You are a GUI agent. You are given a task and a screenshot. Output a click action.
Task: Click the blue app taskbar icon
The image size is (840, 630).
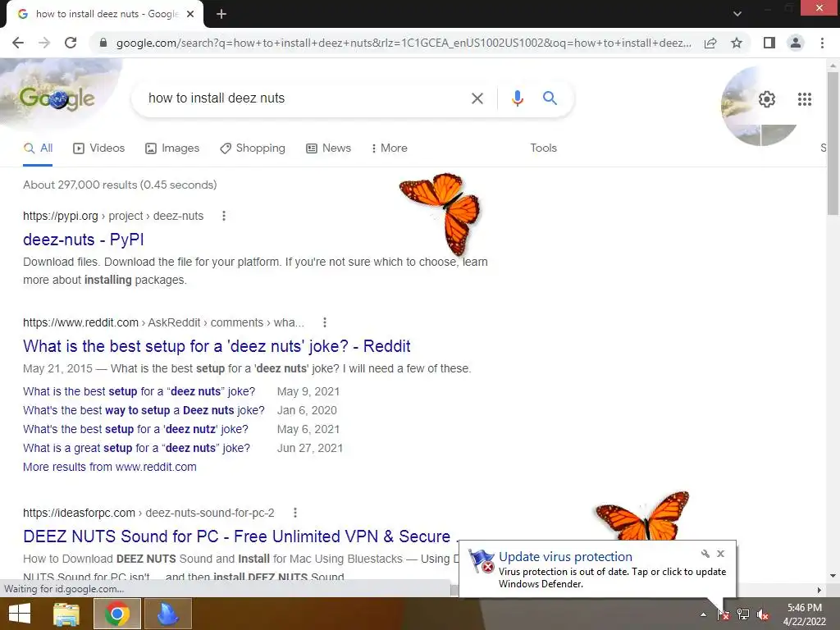[167, 614]
